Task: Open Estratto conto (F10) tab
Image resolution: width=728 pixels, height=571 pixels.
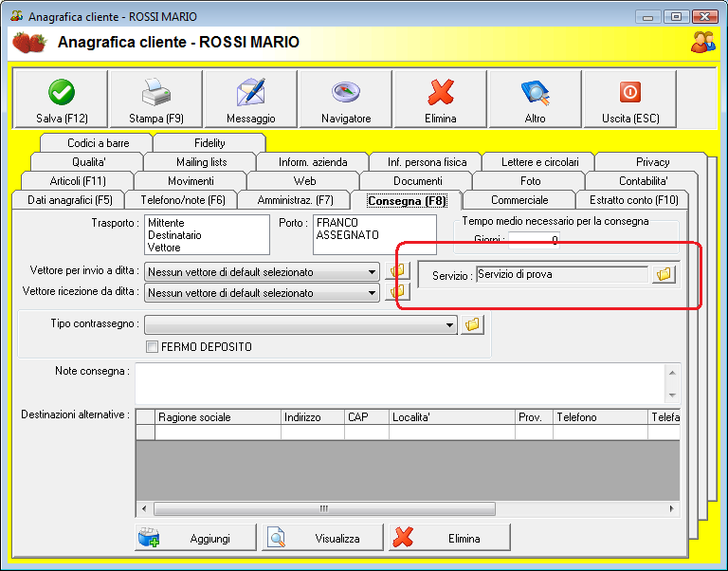Action: pyautogui.click(x=634, y=200)
